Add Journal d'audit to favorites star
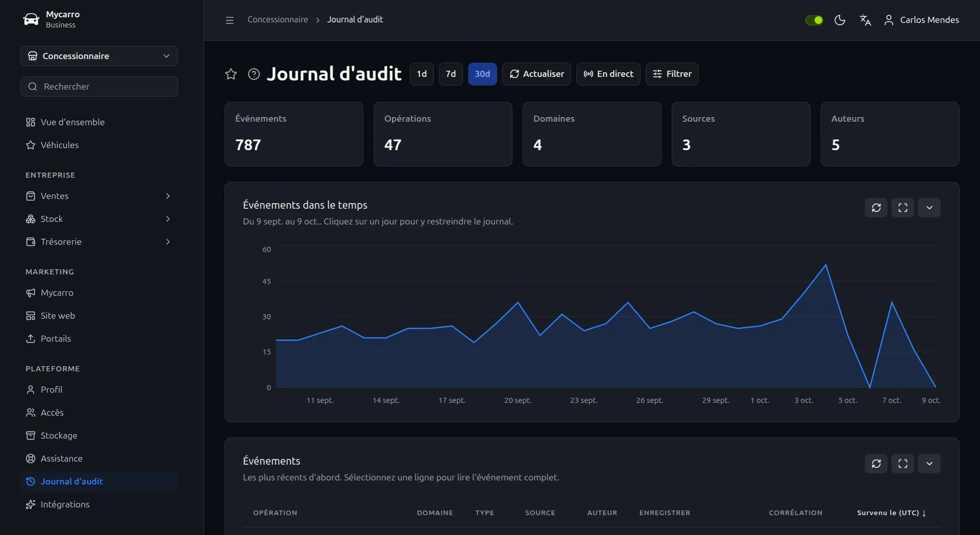Image resolution: width=980 pixels, height=535 pixels. [231, 74]
